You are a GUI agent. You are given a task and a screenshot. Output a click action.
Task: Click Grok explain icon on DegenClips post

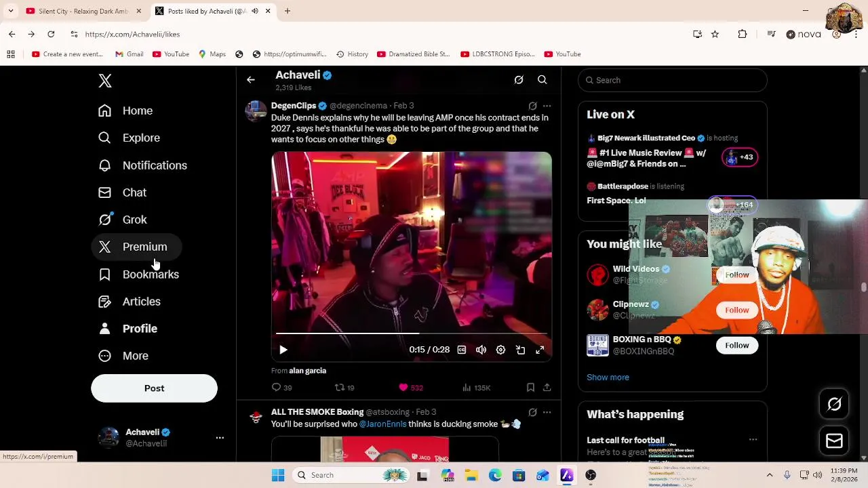pyautogui.click(x=532, y=106)
